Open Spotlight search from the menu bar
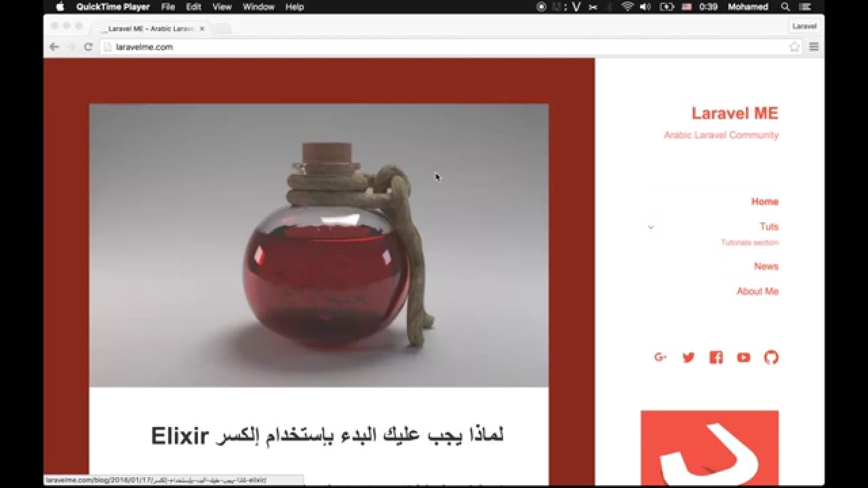868x488 pixels. (x=785, y=6)
